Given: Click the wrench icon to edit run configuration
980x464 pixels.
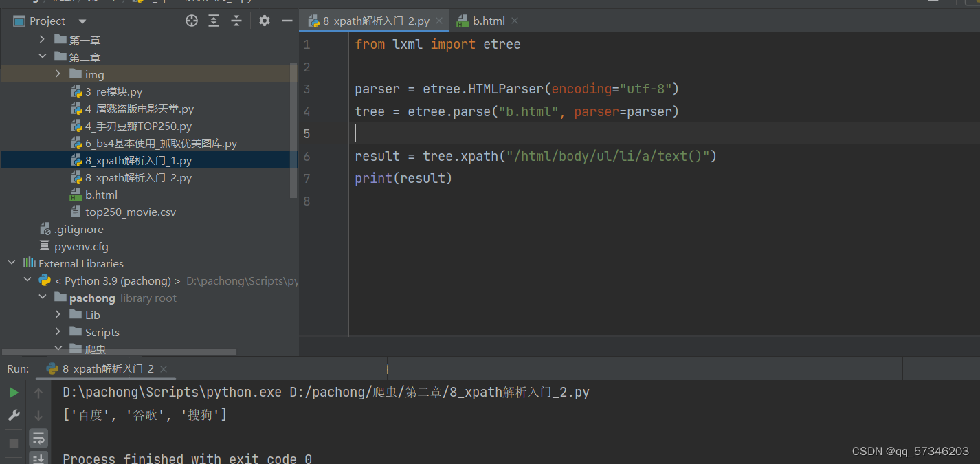Looking at the screenshot, I should pyautogui.click(x=13, y=415).
